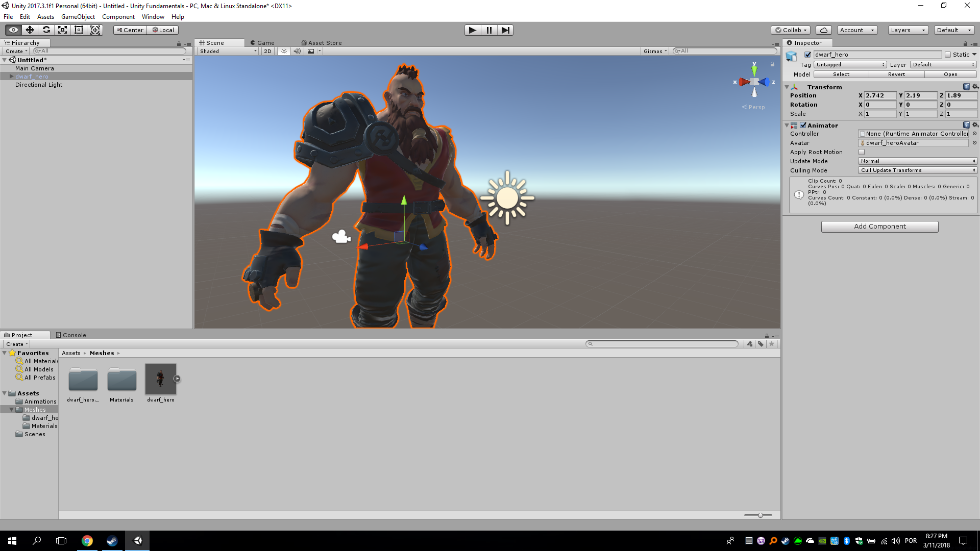Switch to the Asset Store tab
Image resolution: width=980 pixels, height=551 pixels.
pyautogui.click(x=322, y=43)
